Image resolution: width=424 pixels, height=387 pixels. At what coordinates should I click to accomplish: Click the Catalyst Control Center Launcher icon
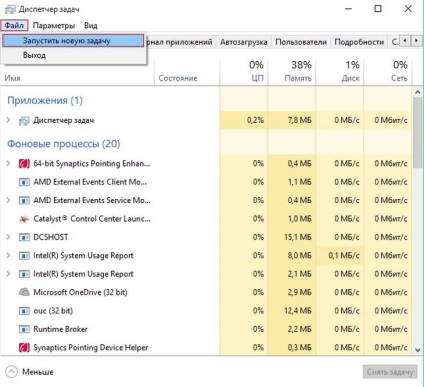tap(24, 219)
